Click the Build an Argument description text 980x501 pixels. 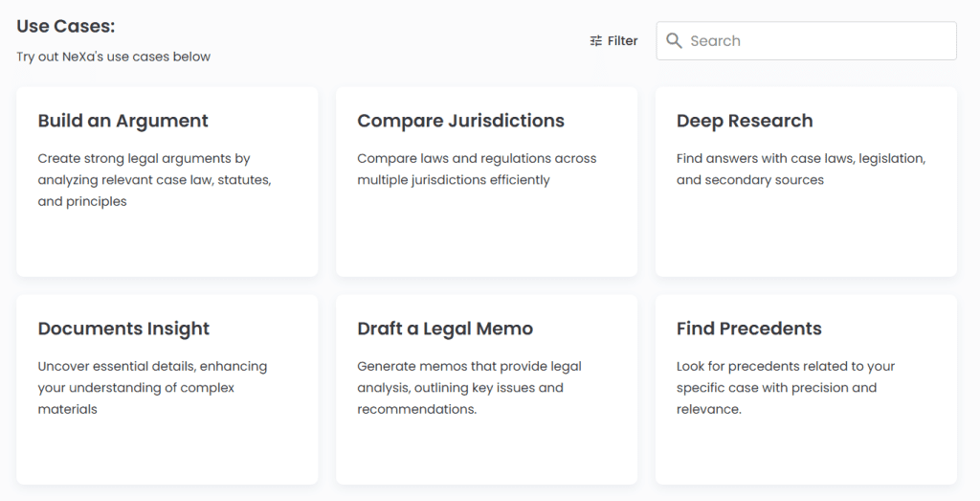click(154, 180)
